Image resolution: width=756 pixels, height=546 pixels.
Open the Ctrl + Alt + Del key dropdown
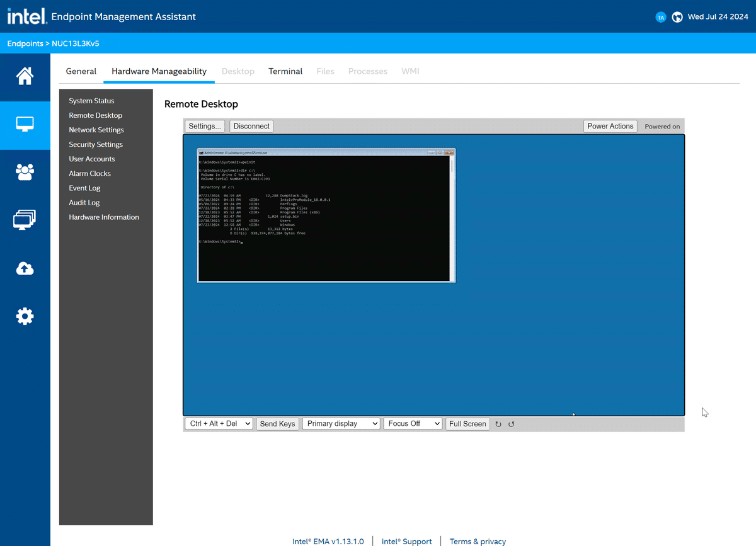tap(219, 424)
